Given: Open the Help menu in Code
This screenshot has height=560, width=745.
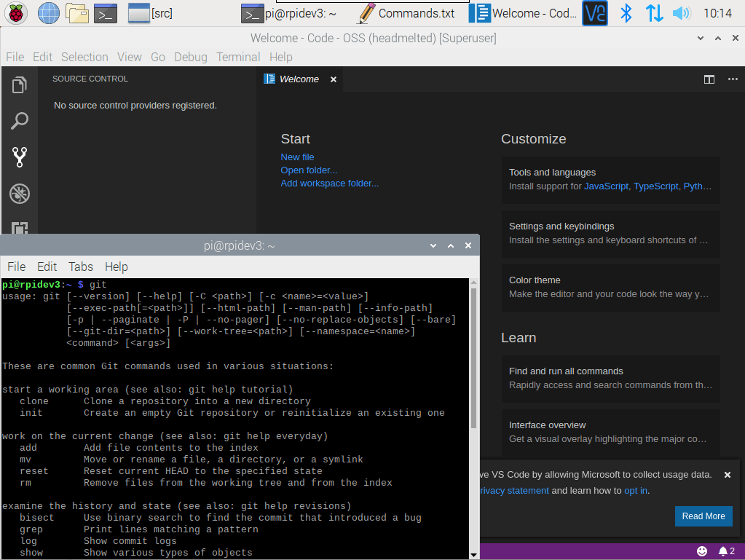Looking at the screenshot, I should [x=281, y=57].
